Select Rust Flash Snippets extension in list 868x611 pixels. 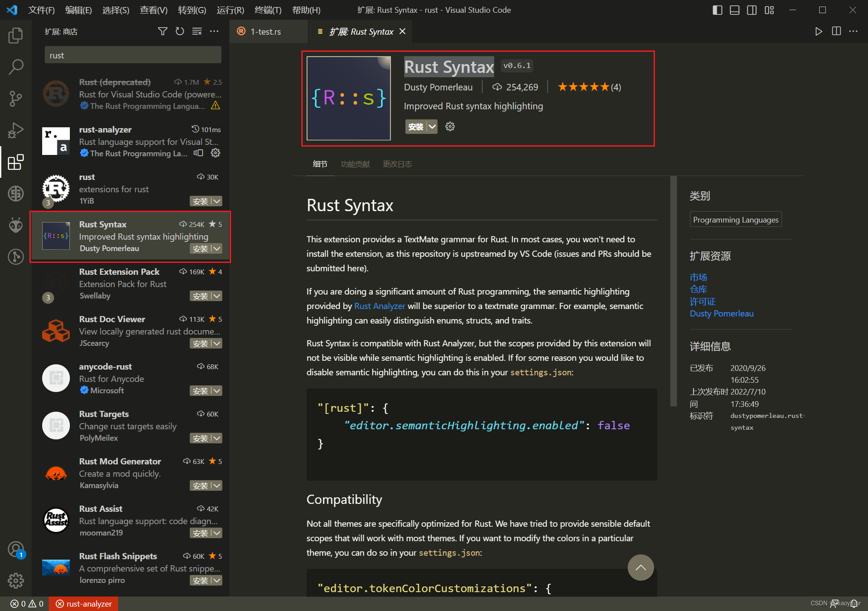pyautogui.click(x=131, y=568)
